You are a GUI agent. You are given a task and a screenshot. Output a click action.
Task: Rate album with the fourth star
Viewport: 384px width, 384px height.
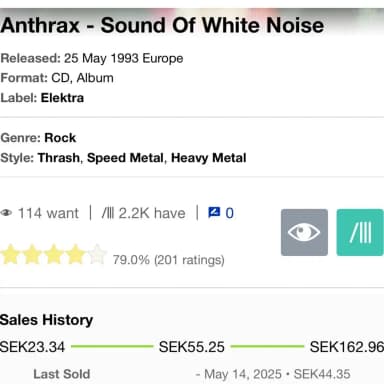[75, 255]
